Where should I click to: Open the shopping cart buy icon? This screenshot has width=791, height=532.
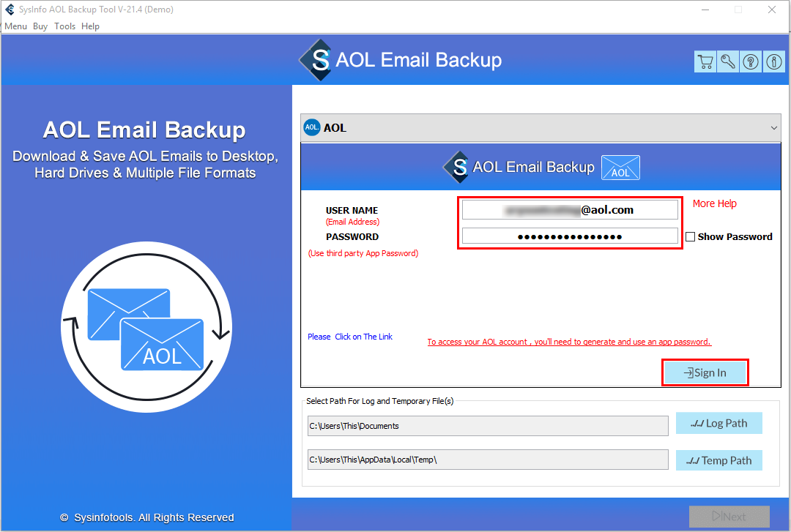pos(705,62)
